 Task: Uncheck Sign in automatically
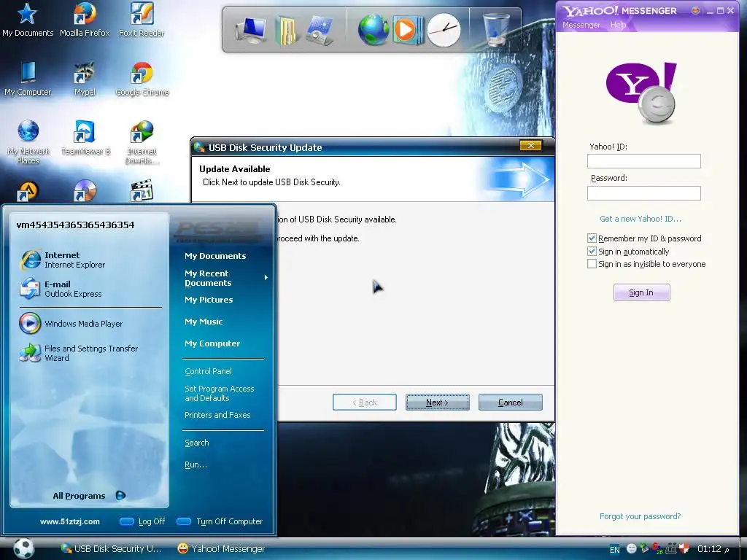592,251
